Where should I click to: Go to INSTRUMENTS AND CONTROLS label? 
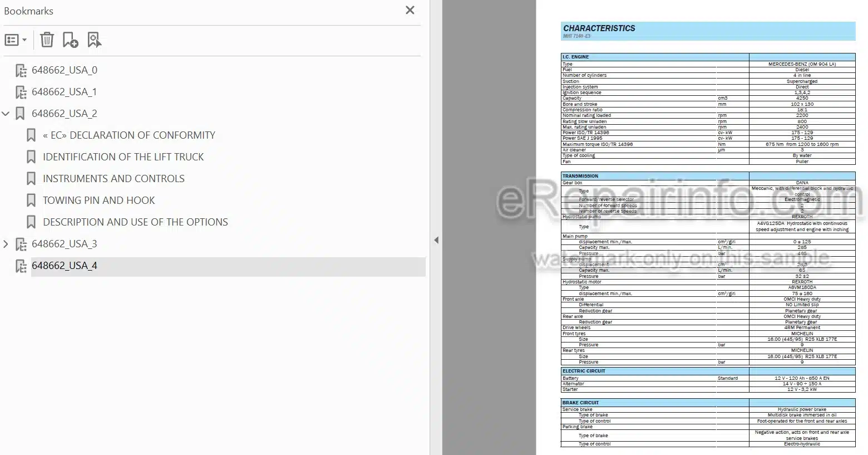[x=114, y=179]
